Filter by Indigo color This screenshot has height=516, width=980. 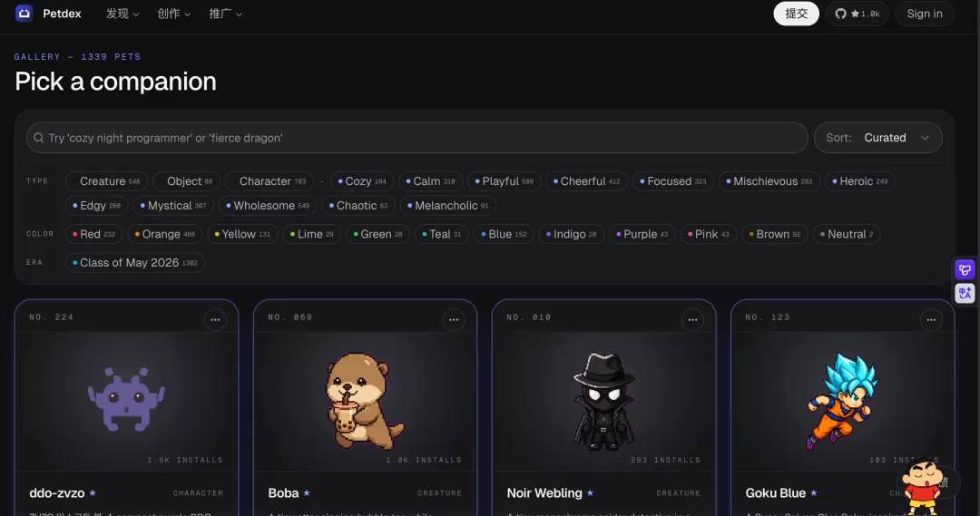[x=572, y=234]
